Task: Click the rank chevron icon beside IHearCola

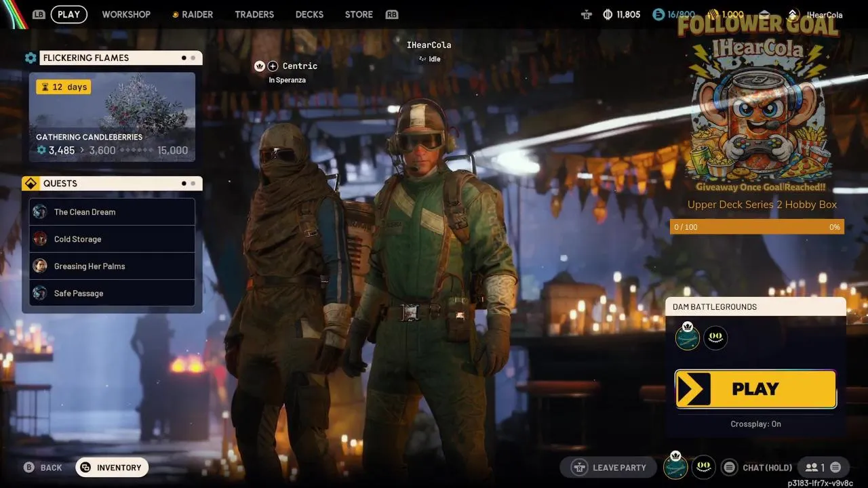Action: 793,14
